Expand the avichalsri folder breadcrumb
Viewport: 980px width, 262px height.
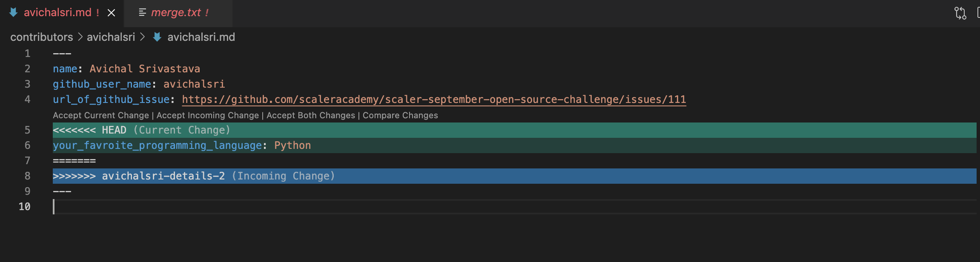111,37
